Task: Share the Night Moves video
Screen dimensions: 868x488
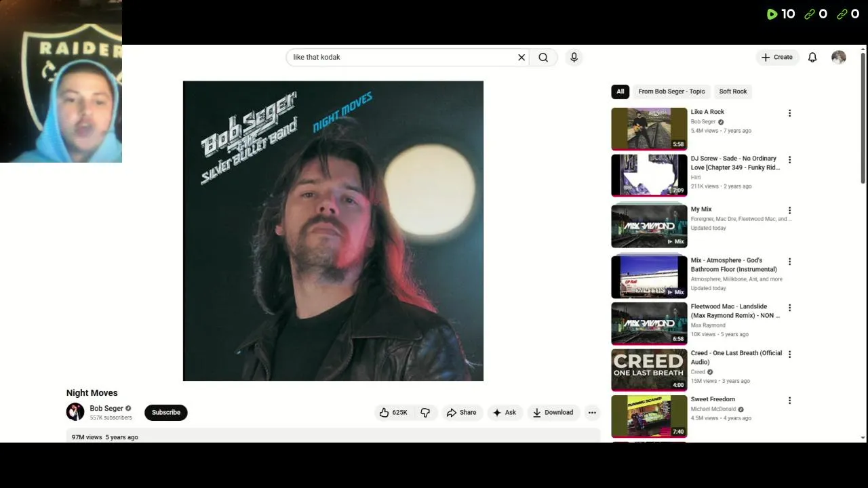Action: (x=461, y=412)
